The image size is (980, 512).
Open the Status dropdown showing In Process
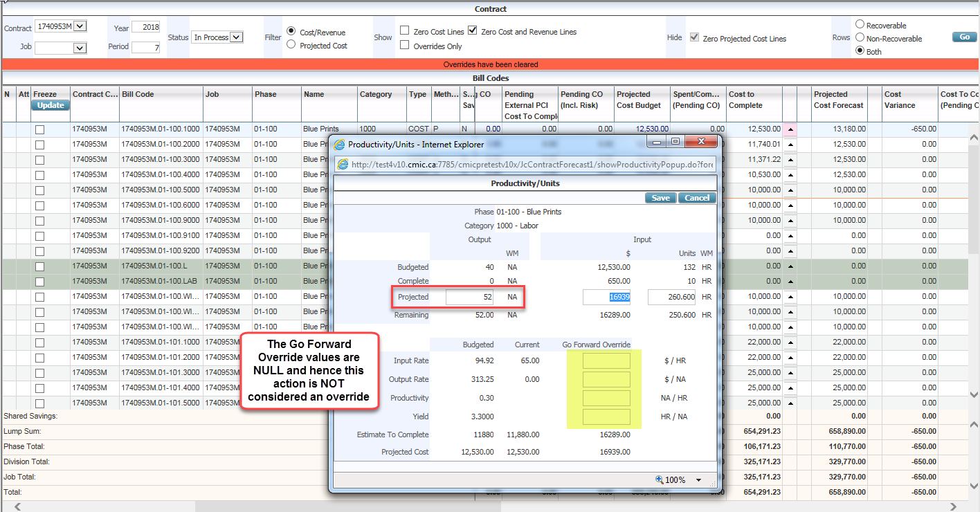(237, 37)
